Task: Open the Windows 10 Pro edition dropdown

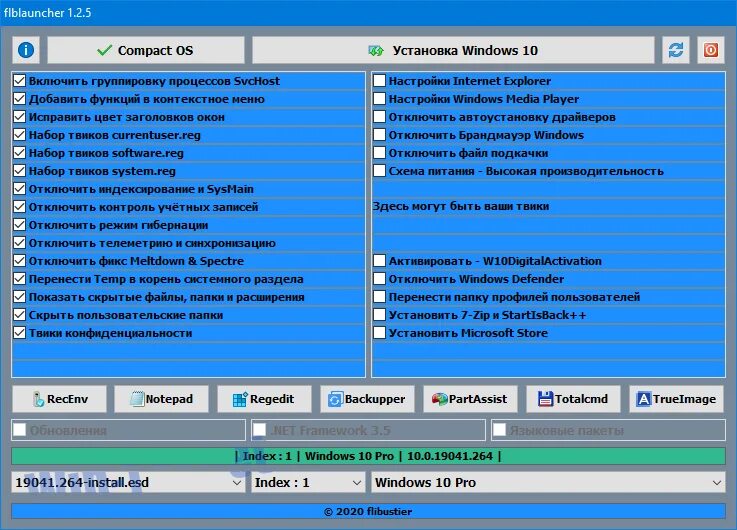Action: click(548, 482)
